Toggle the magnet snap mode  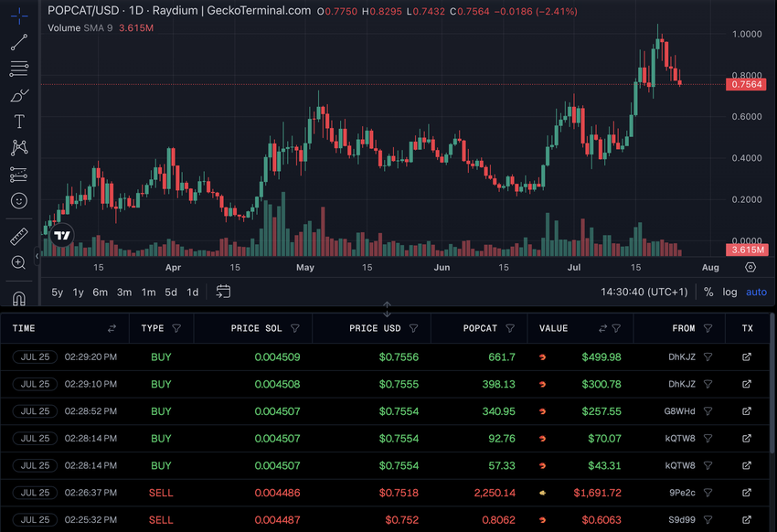[x=19, y=298]
